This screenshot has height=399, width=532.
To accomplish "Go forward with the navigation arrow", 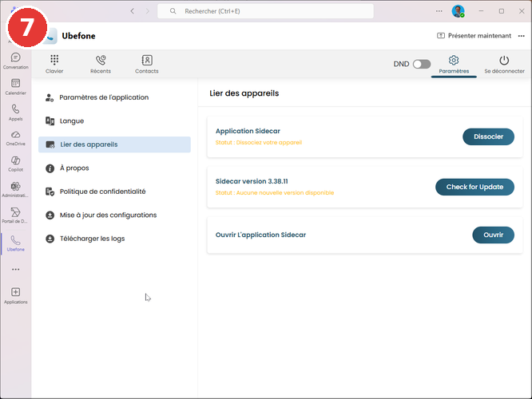I will click(x=148, y=11).
